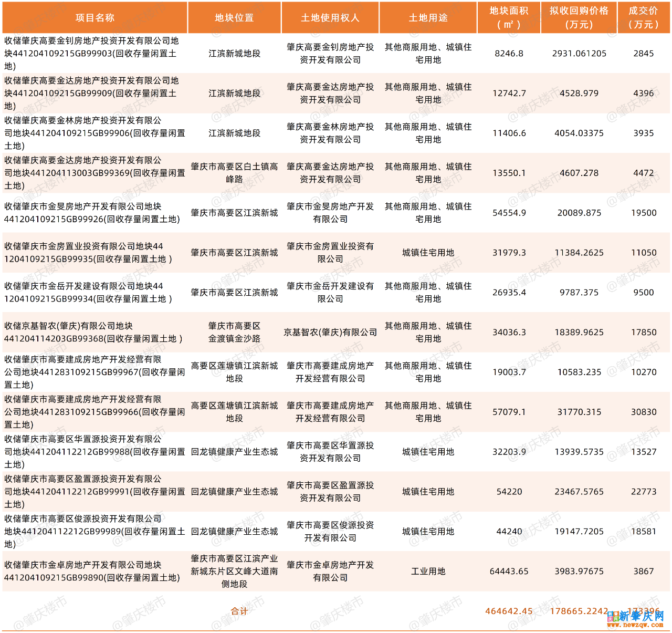Click the project name containing GB99903

point(92,54)
